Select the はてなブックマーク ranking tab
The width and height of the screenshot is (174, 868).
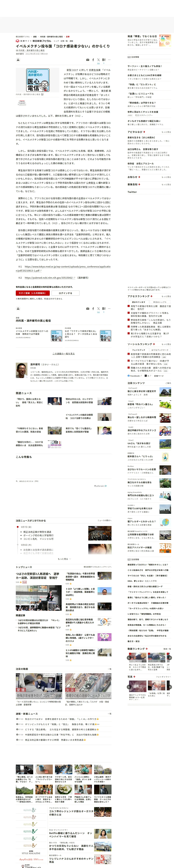click(159, 350)
